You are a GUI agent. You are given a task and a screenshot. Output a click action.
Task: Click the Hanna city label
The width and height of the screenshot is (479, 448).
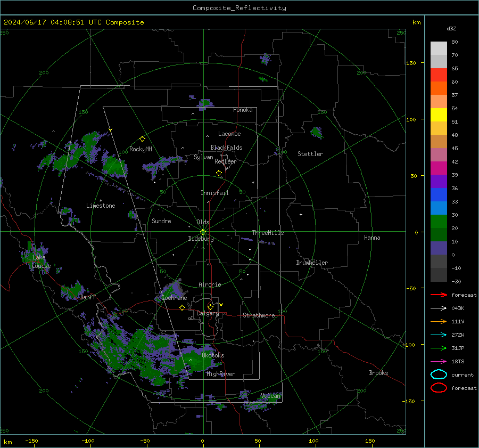(x=372, y=238)
